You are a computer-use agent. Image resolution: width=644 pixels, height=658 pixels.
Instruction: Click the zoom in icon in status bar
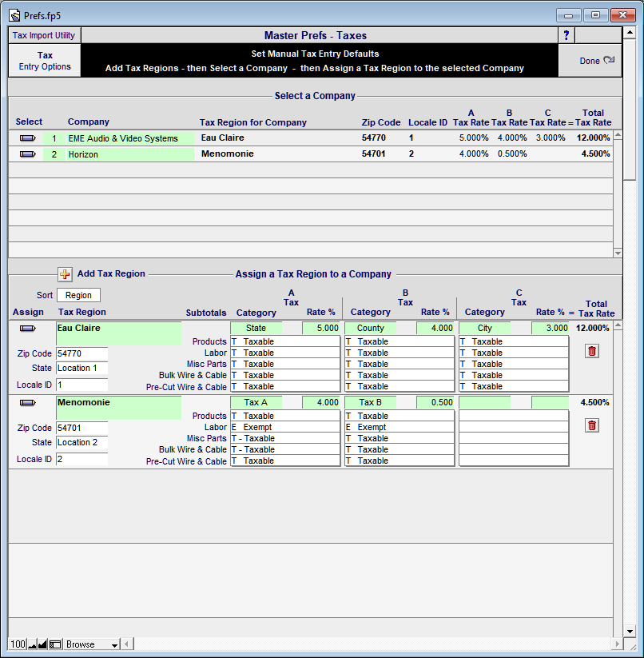click(x=42, y=644)
